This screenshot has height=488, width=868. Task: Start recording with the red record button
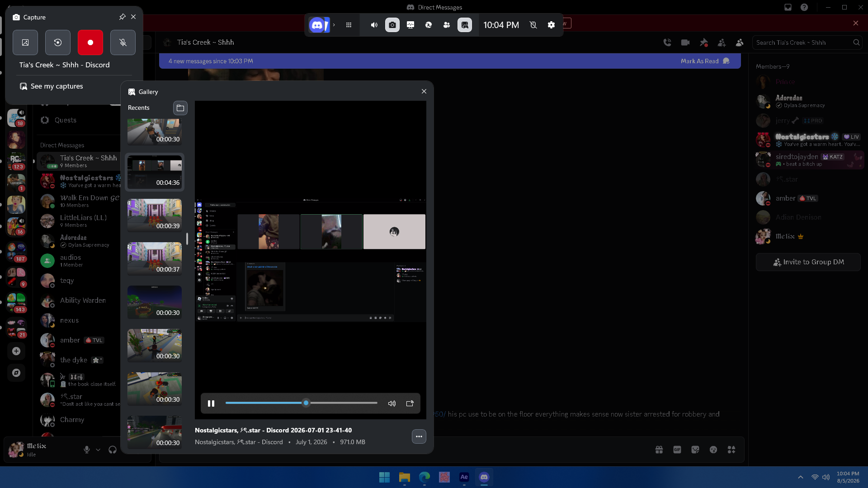(x=90, y=42)
